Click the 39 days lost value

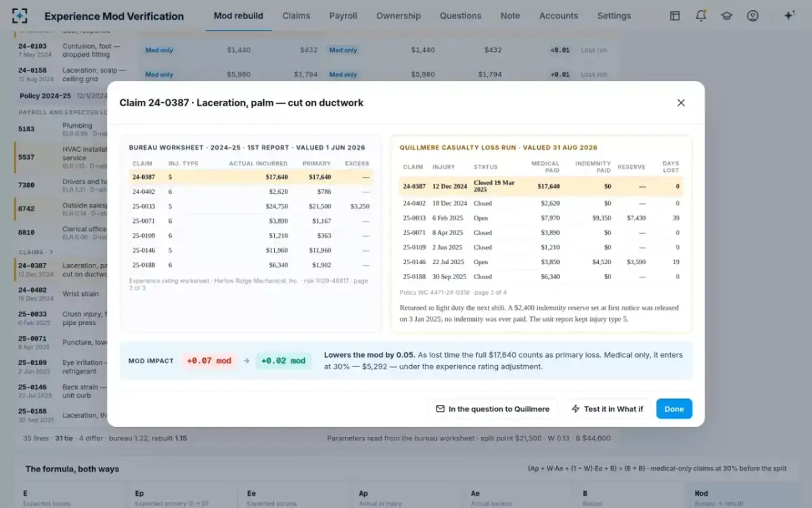(675, 218)
